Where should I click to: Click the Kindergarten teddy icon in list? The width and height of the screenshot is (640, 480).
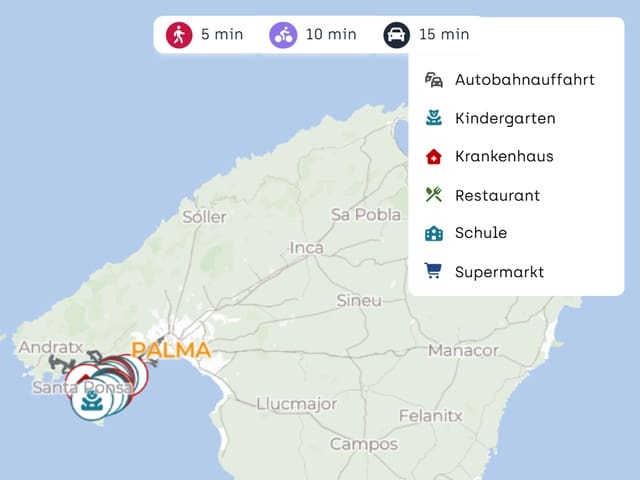[433, 118]
